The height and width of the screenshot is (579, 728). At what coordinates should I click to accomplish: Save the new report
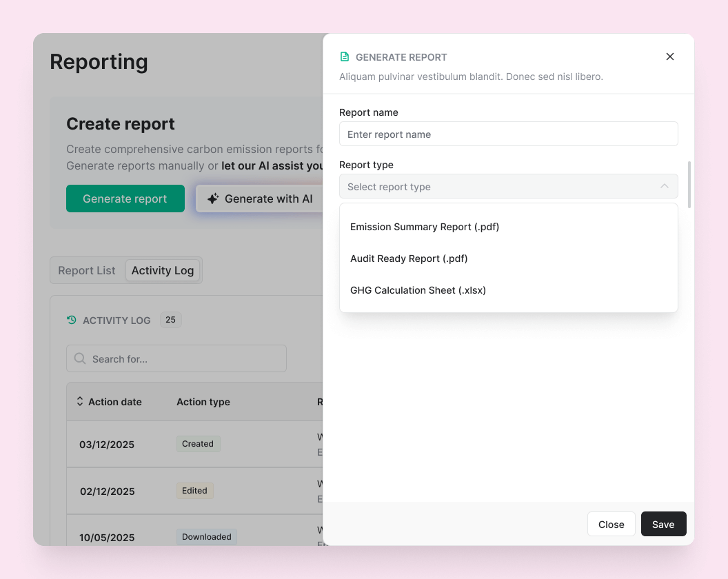click(x=663, y=525)
